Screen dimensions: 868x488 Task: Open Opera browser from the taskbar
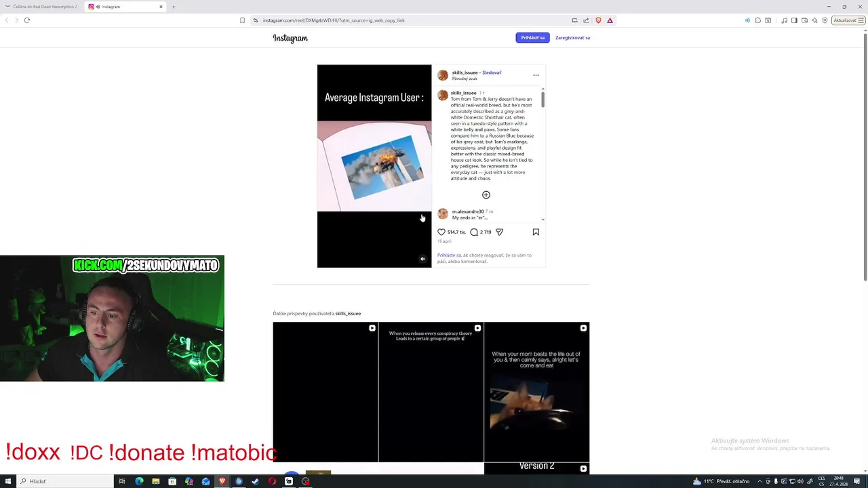coord(272,481)
